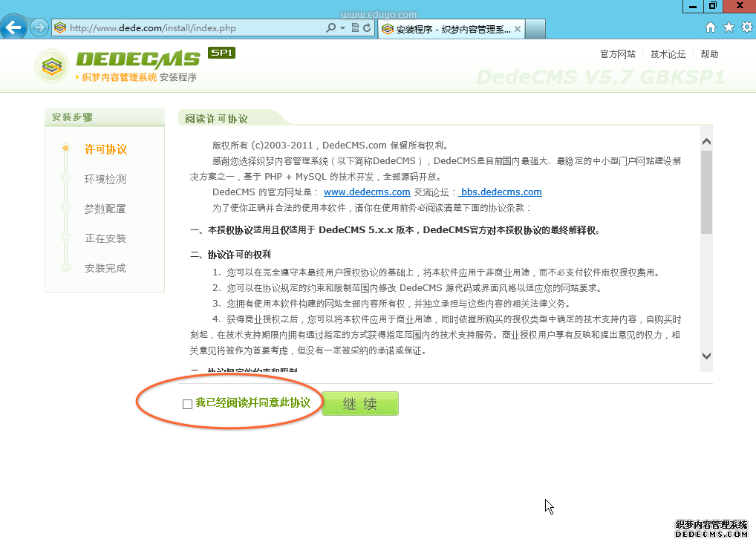Open the www.dedecms.com link
This screenshot has width=756, height=545.
click(367, 192)
